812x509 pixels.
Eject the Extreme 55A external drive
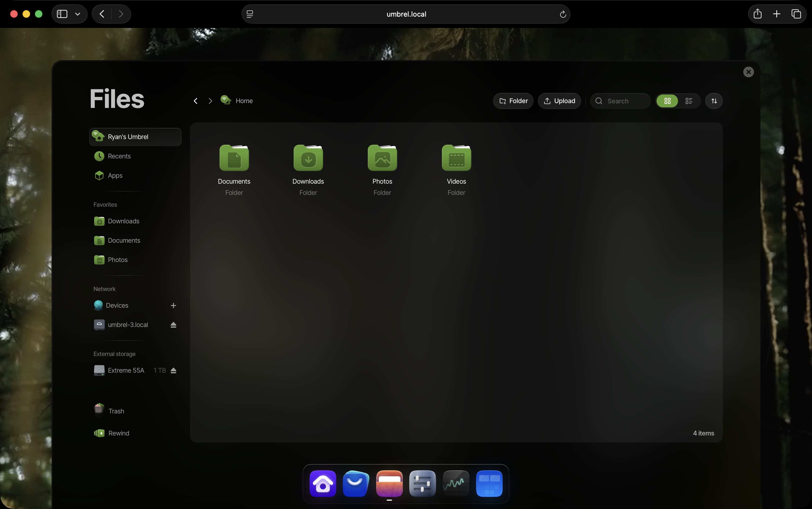pos(174,370)
